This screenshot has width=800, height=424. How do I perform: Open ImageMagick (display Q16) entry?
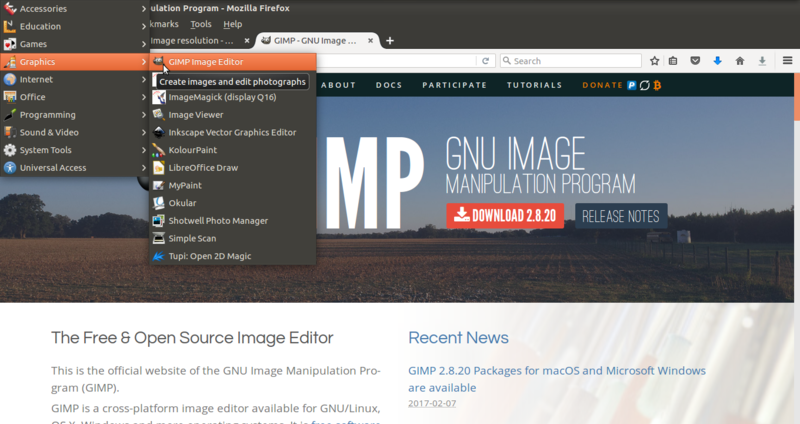[x=233, y=97]
